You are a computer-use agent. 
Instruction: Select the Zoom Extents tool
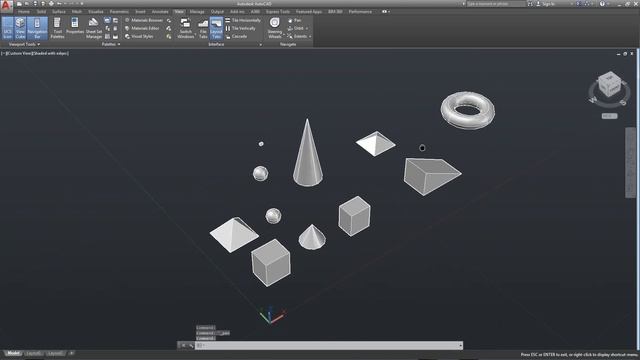[297, 36]
